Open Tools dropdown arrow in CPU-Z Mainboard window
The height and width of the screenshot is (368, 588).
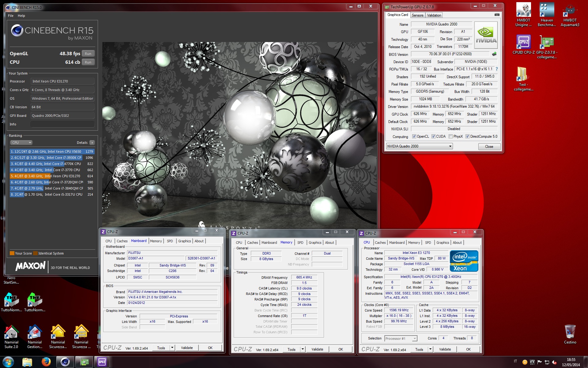(172, 348)
